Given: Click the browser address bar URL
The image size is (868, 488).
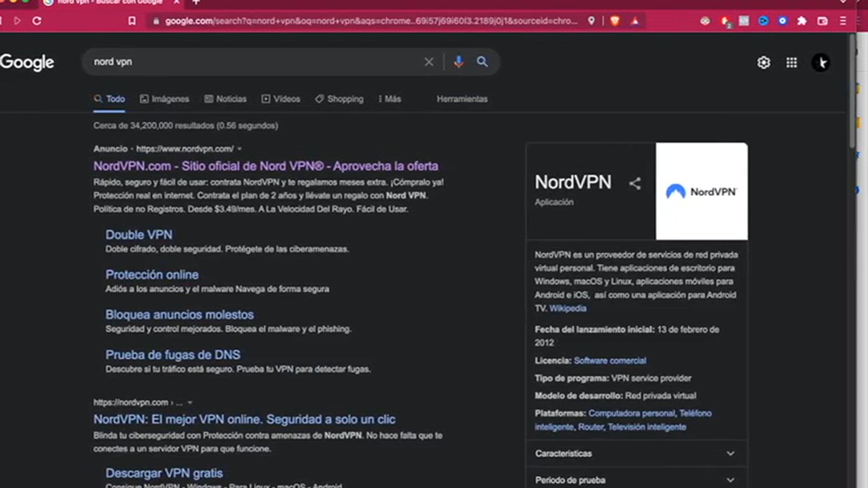Looking at the screenshot, I should [371, 21].
